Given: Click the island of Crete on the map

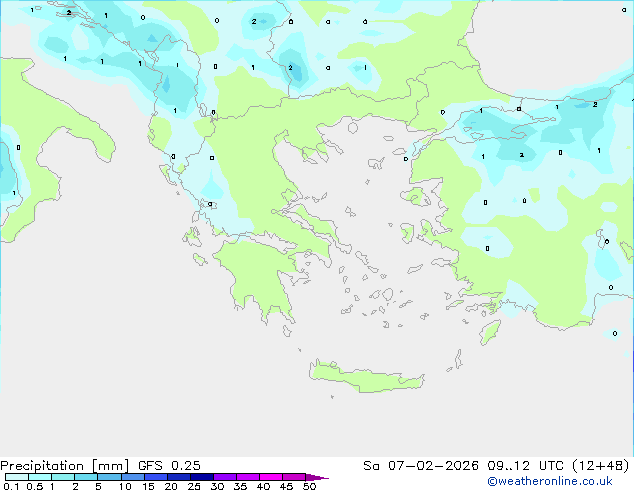Looking at the screenshot, I should [x=366, y=378].
